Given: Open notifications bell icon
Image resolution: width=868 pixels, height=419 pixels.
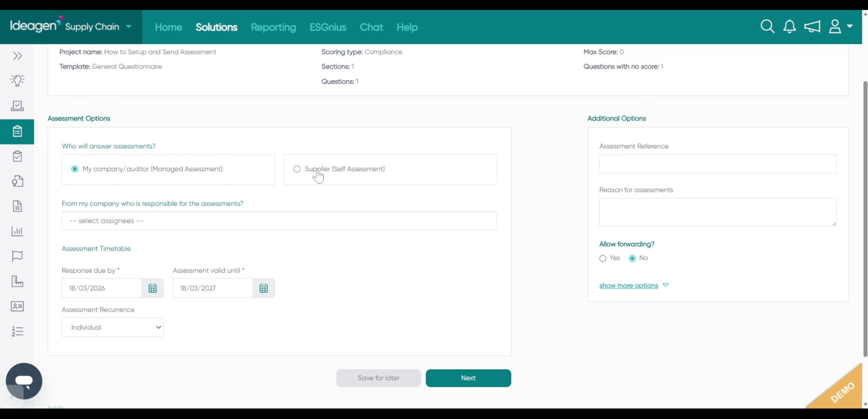Looking at the screenshot, I should 789,27.
